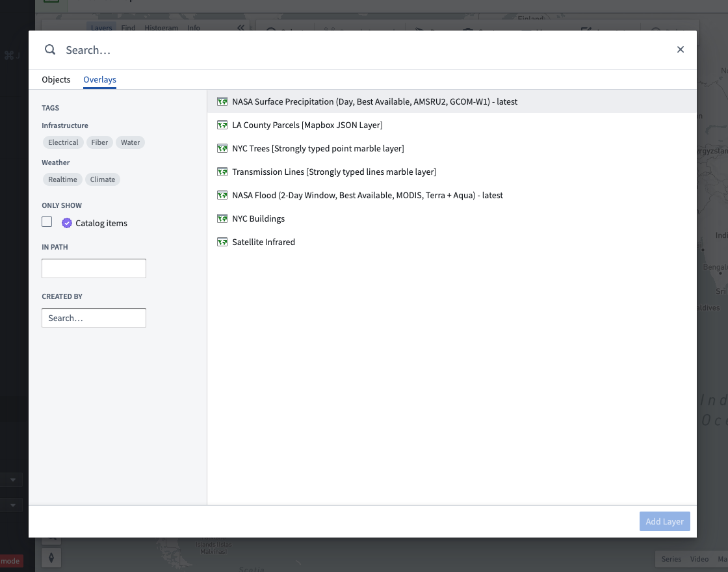
Task: Switch to the Objects tab
Action: [56, 79]
